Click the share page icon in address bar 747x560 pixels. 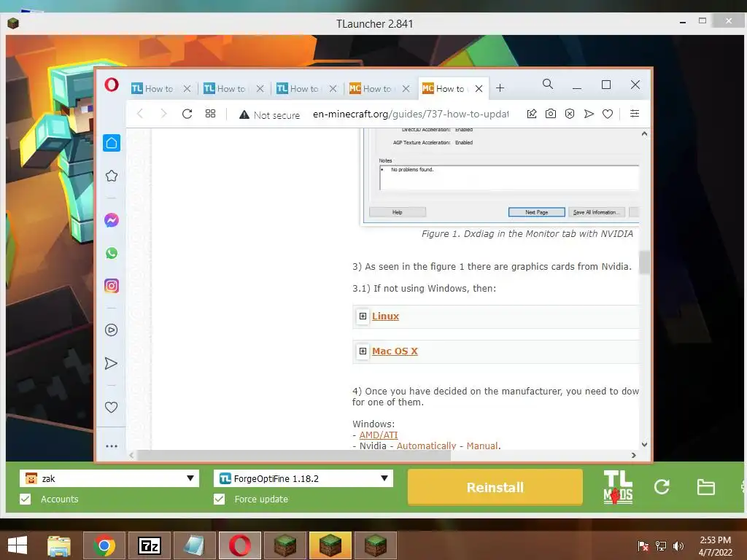[532, 113]
